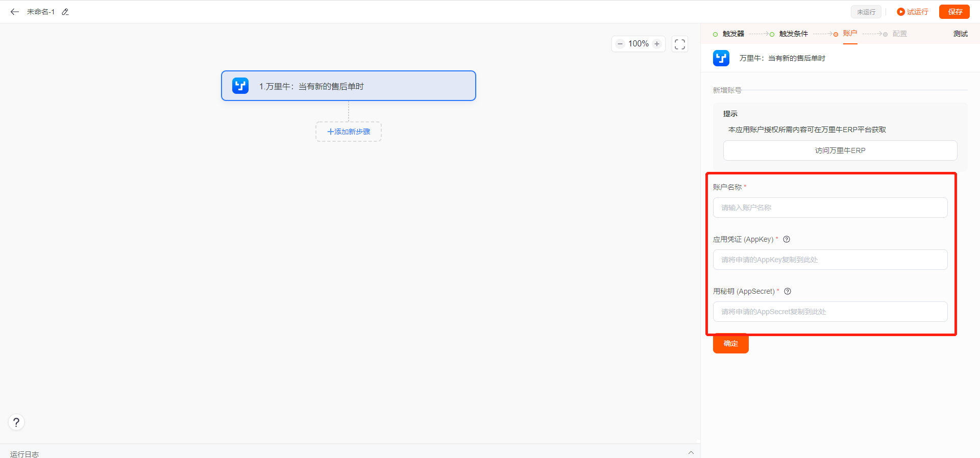This screenshot has height=458, width=980.
Task: Click the 100% zoom level text
Action: tap(639, 44)
